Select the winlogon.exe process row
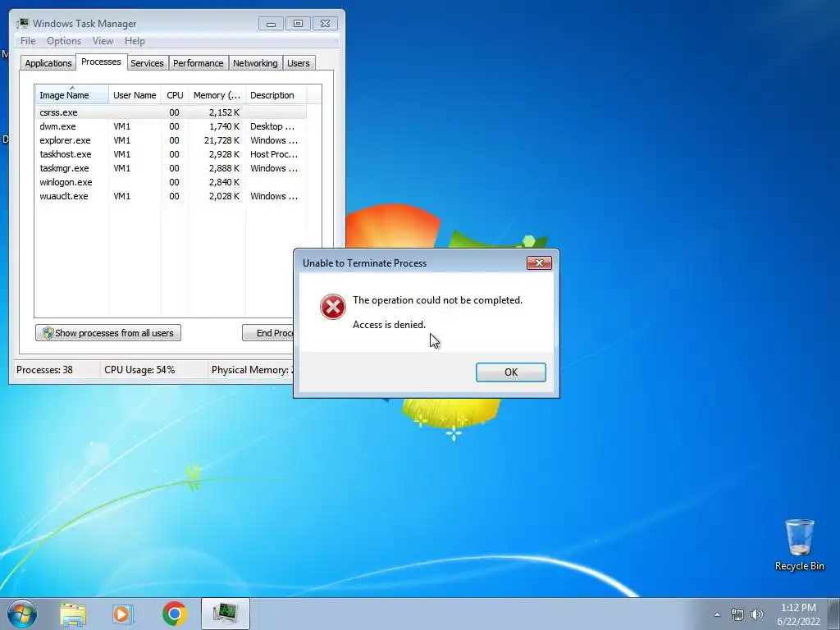 coord(171,182)
